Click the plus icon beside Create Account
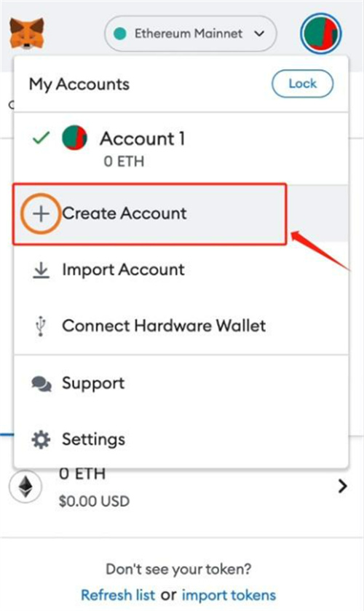Image resolution: width=364 pixels, height=611 pixels. pyautogui.click(x=41, y=213)
